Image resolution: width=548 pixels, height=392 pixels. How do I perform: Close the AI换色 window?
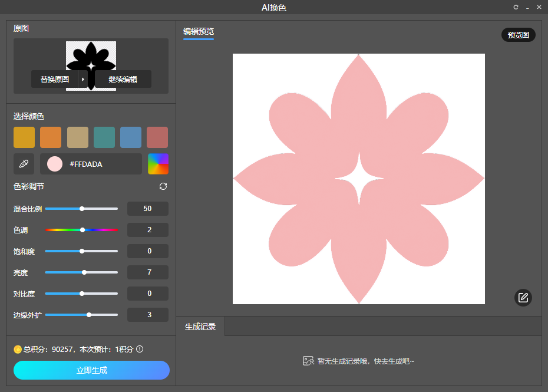click(x=539, y=7)
